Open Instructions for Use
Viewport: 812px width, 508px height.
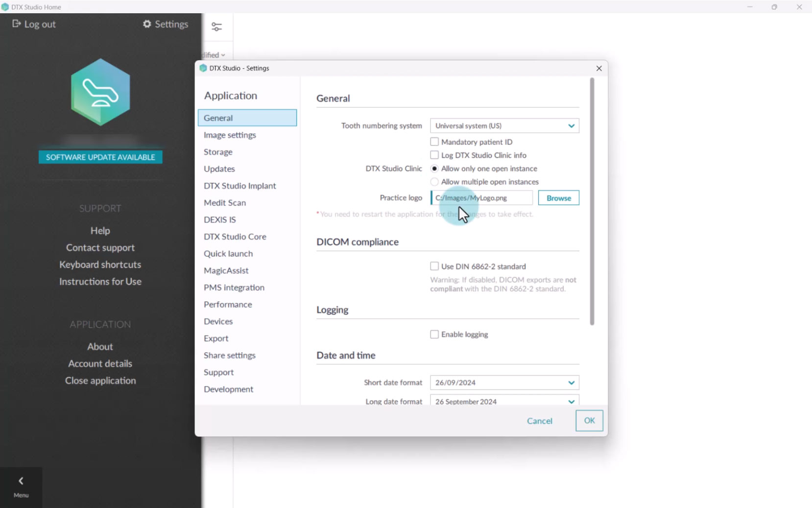(100, 282)
